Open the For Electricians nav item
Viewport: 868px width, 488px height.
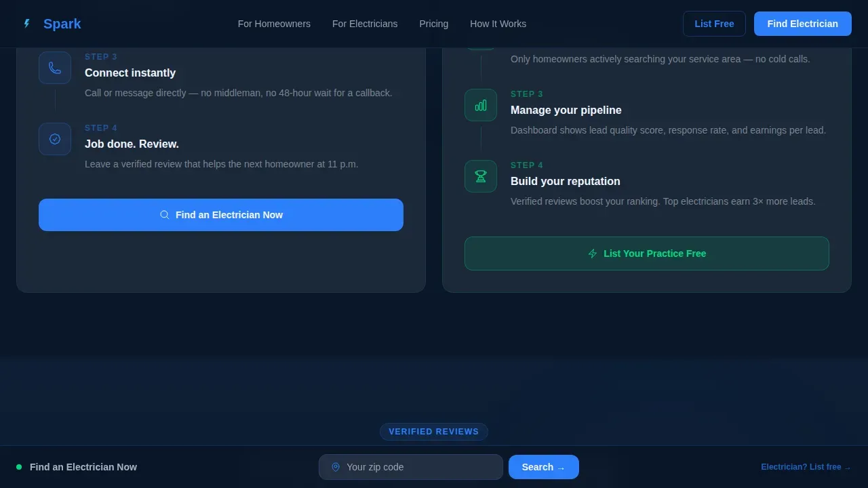tap(365, 24)
